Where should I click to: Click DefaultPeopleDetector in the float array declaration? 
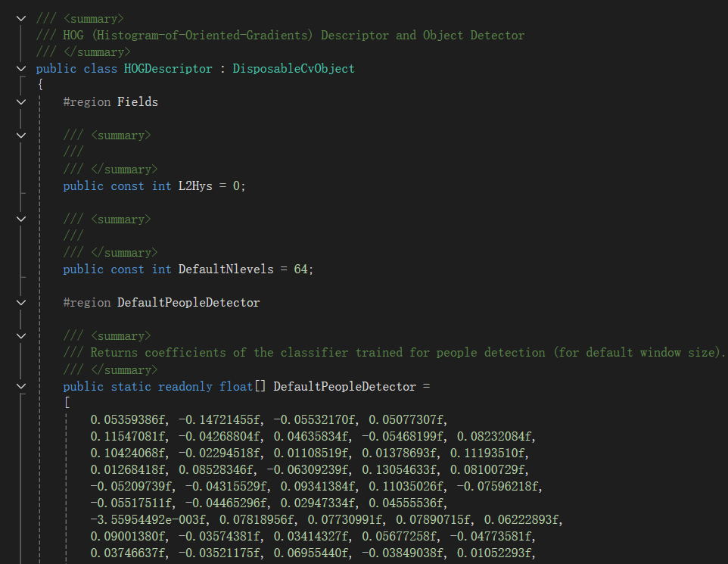(344, 387)
